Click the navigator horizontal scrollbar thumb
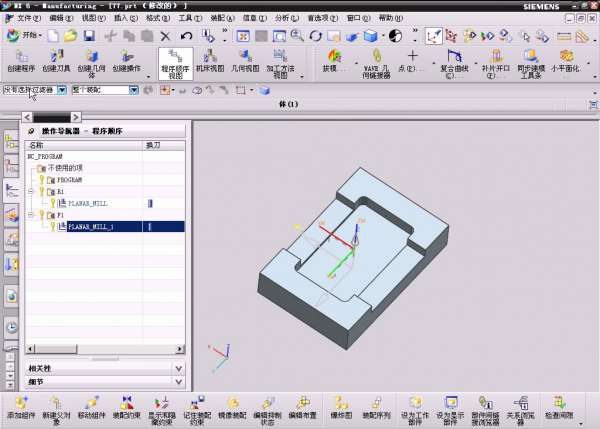 click(x=56, y=349)
